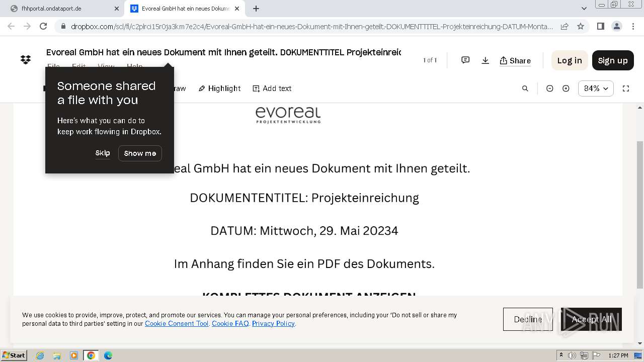The width and height of the screenshot is (644, 362).
Task: Launch Internet Explorer from the taskbar
Action: point(40,355)
